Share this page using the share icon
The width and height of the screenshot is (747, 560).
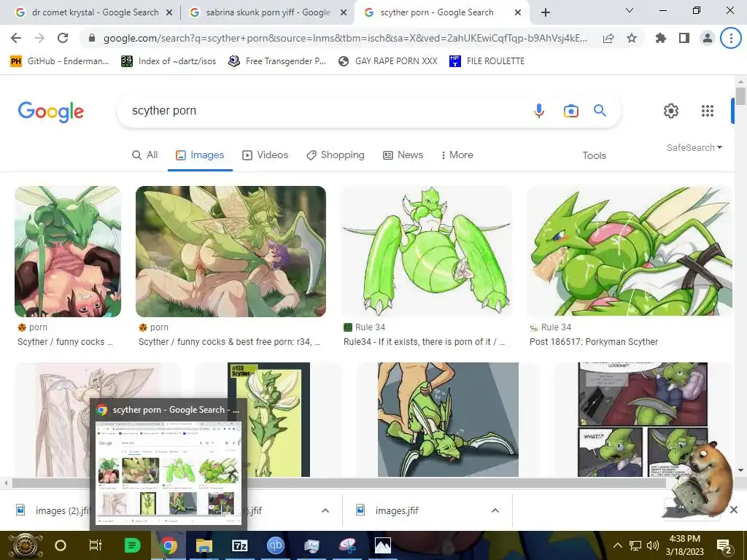pos(608,38)
